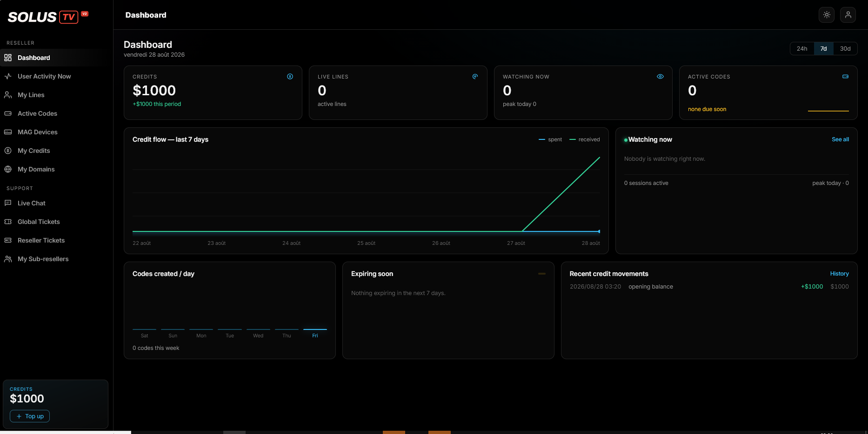Open User Activity Now page
This screenshot has height=434, width=868.
pyautogui.click(x=44, y=76)
